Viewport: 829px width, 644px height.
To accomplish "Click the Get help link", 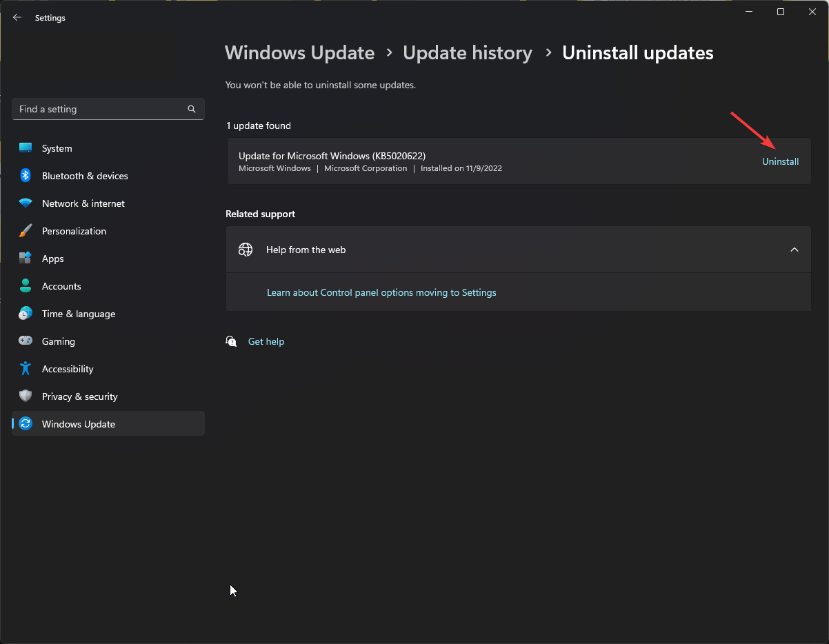I will (266, 341).
